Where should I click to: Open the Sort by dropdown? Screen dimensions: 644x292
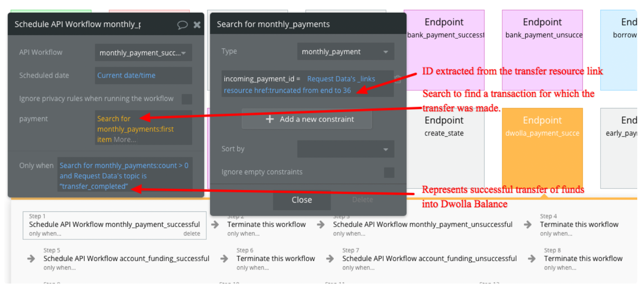click(x=346, y=149)
